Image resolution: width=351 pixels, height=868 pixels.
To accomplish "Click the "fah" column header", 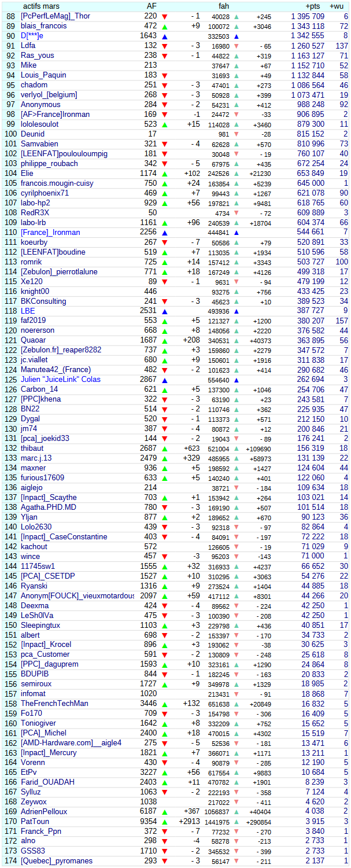I will pos(224,6).
